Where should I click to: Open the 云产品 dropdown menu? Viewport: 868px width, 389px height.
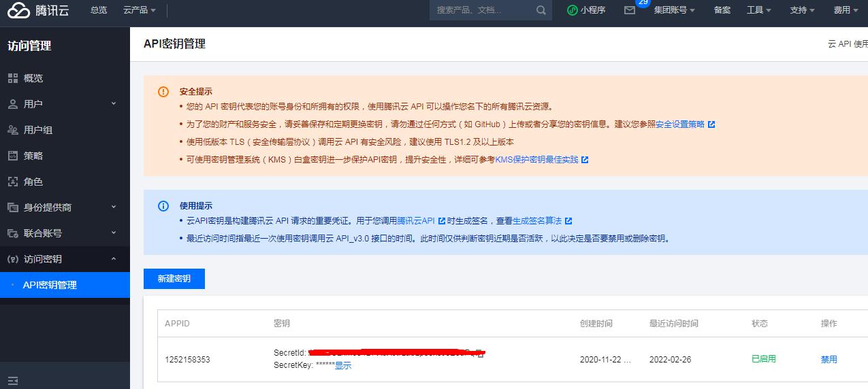[x=140, y=10]
